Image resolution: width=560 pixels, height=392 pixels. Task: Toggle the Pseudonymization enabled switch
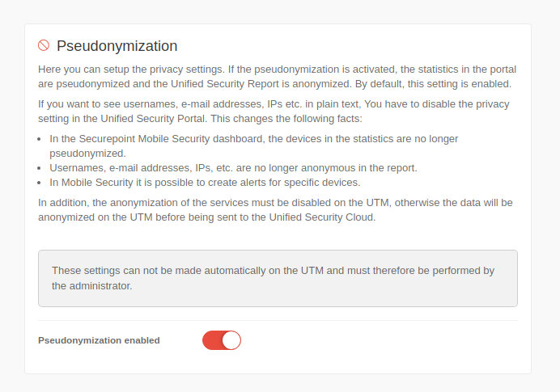click(222, 340)
